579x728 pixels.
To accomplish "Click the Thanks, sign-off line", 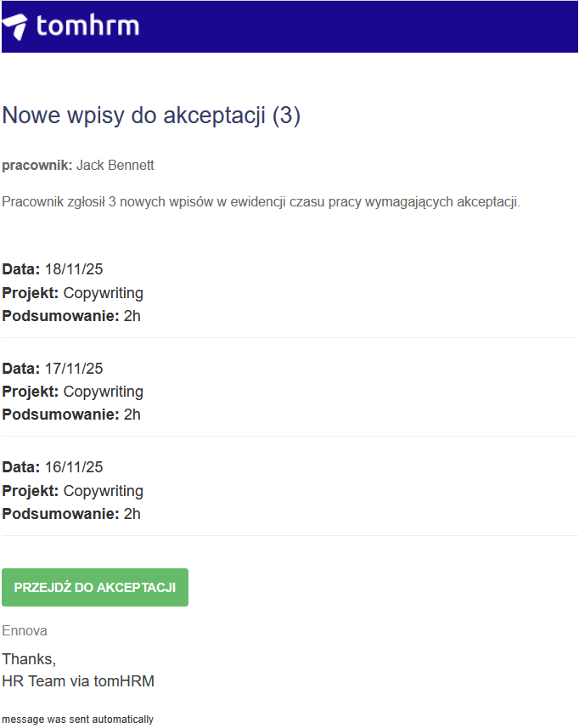I will pos(29,659).
